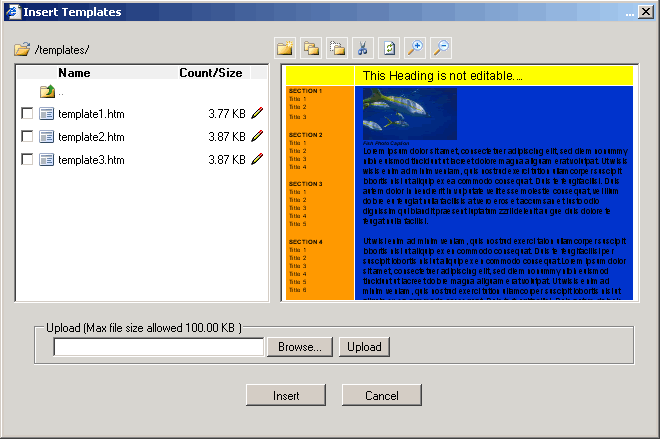Sort by the Name column header
The height and width of the screenshot is (440, 660).
click(x=74, y=73)
